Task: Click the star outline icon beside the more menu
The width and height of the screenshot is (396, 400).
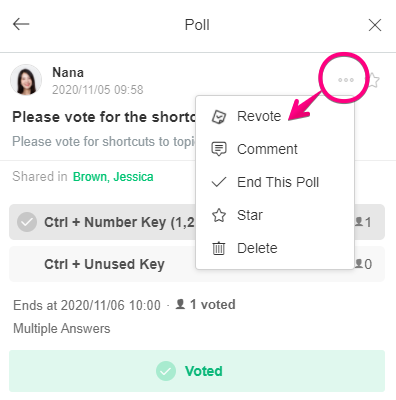Action: 374,80
